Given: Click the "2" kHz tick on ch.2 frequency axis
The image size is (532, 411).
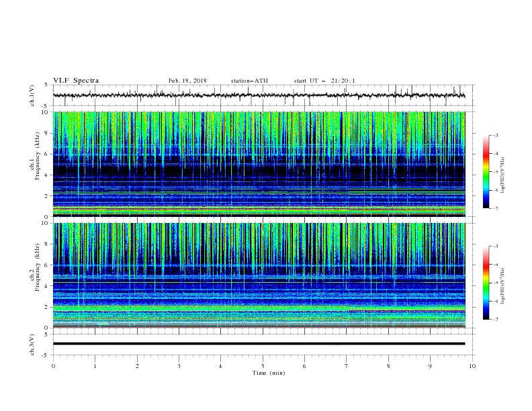Looking at the screenshot, I should tap(47, 307).
